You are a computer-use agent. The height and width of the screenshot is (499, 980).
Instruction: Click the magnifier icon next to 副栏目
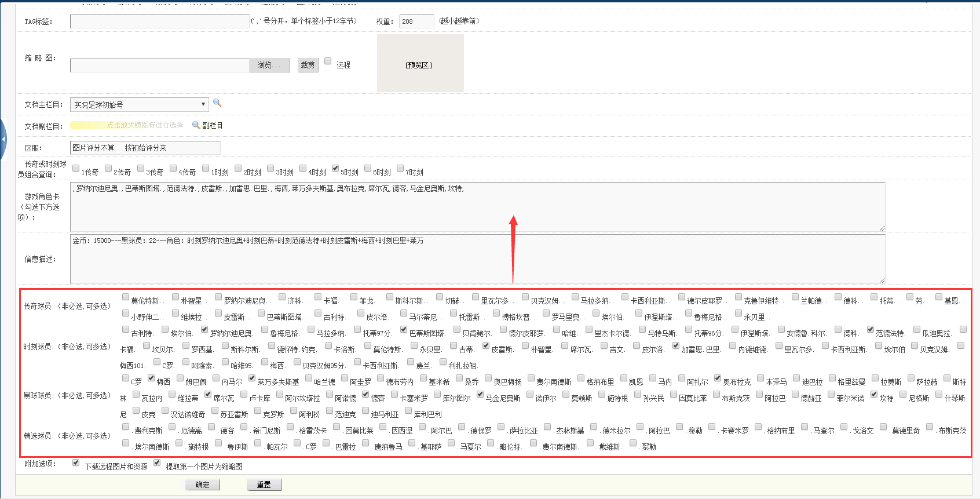coord(196,125)
